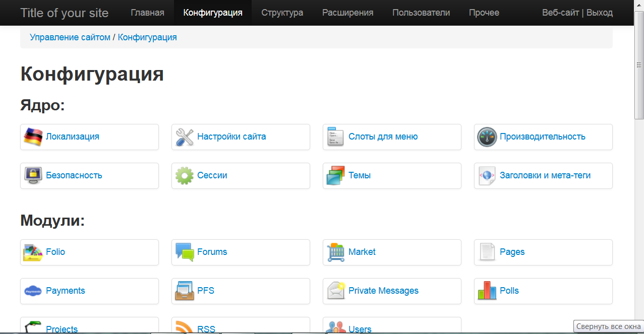644x334 pixels.
Task: Open Локализация settings link
Action: point(73,137)
